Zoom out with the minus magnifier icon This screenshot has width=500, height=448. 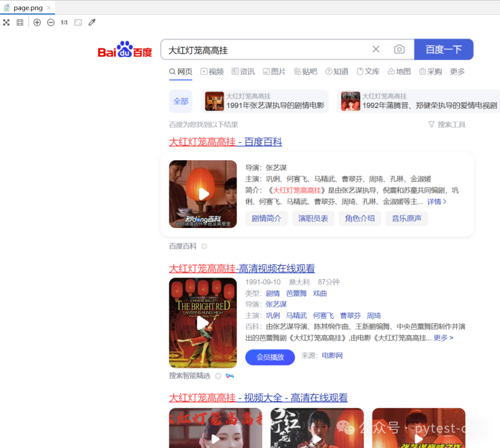[x=51, y=22]
